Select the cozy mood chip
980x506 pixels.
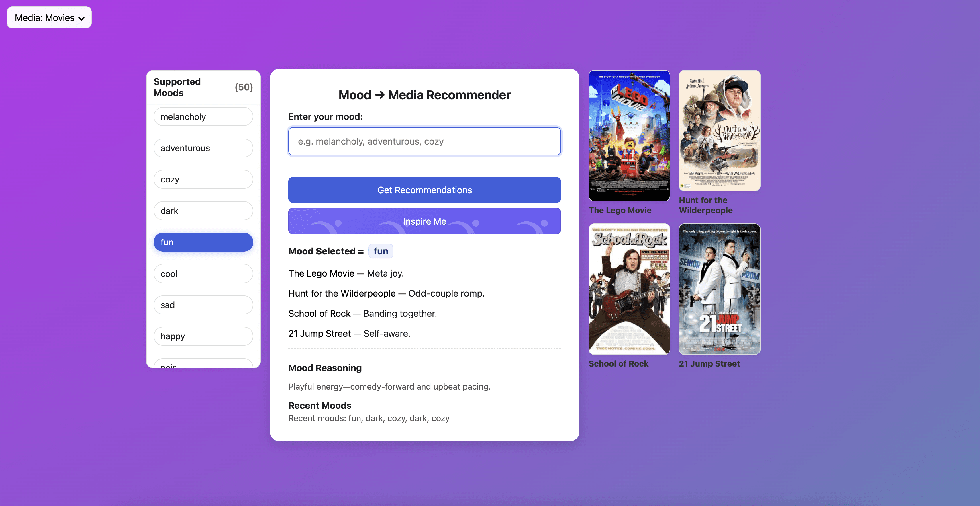tap(203, 179)
